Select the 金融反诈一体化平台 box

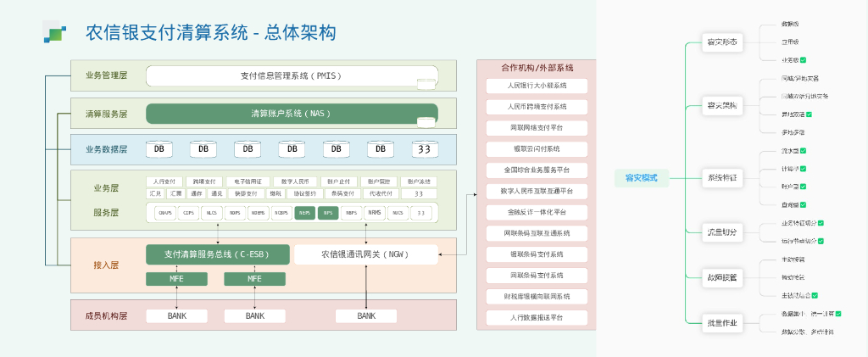(x=537, y=212)
